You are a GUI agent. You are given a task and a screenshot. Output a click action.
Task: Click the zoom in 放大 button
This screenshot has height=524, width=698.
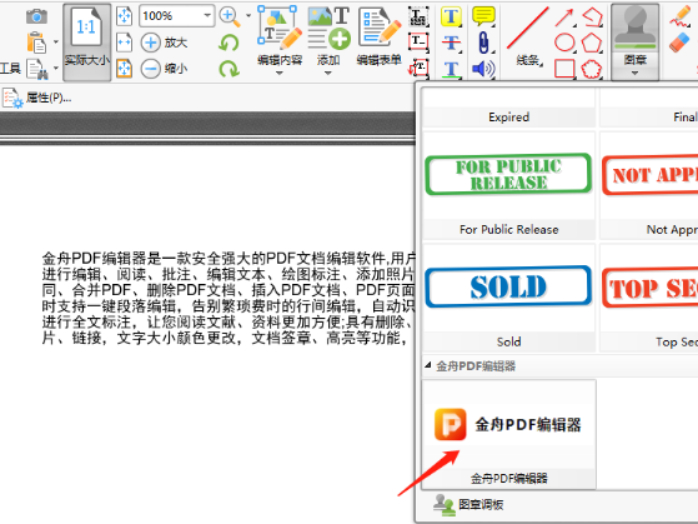click(164, 43)
